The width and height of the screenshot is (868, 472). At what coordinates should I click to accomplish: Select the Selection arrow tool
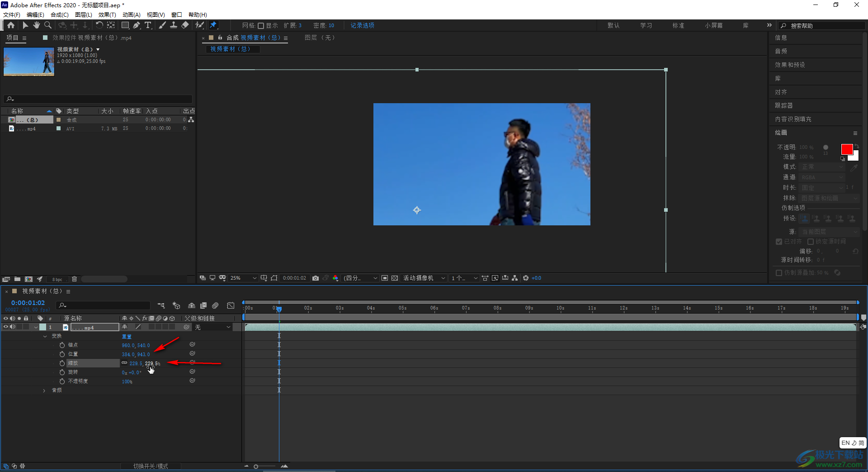(25, 25)
